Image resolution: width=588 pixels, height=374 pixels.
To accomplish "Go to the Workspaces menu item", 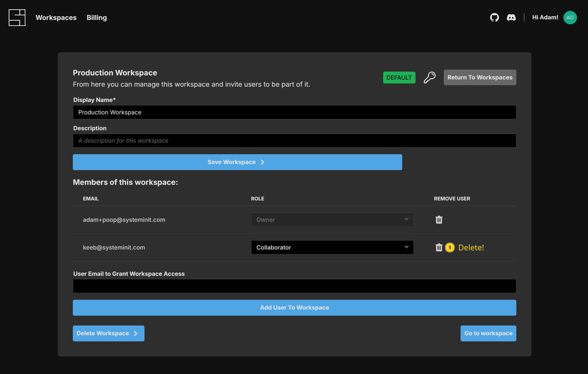I will 56,18.
